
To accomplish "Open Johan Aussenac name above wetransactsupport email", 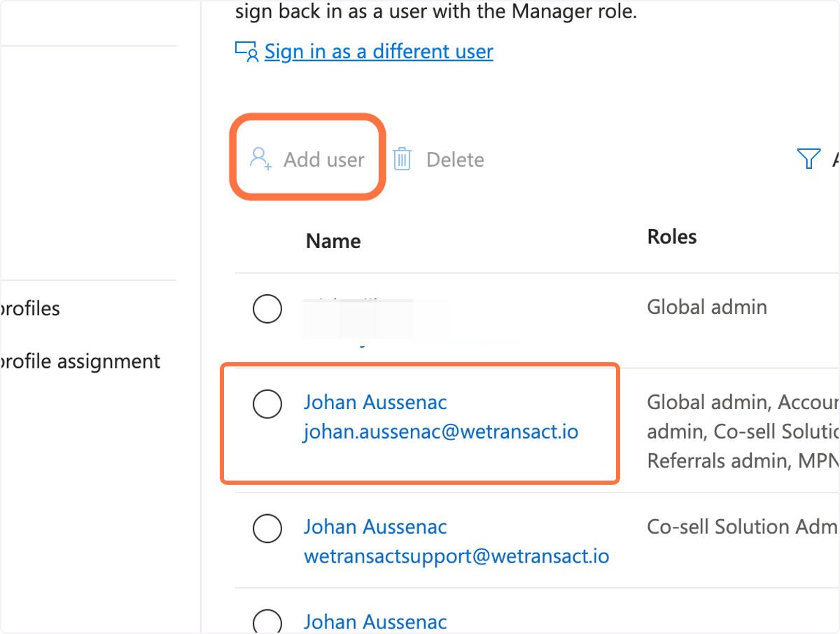I will tap(375, 527).
